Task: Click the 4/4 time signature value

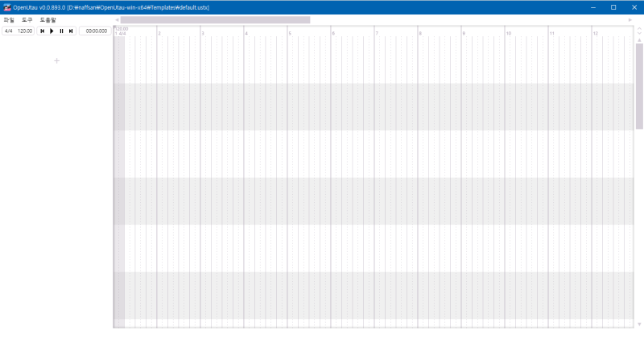Action: (9, 31)
